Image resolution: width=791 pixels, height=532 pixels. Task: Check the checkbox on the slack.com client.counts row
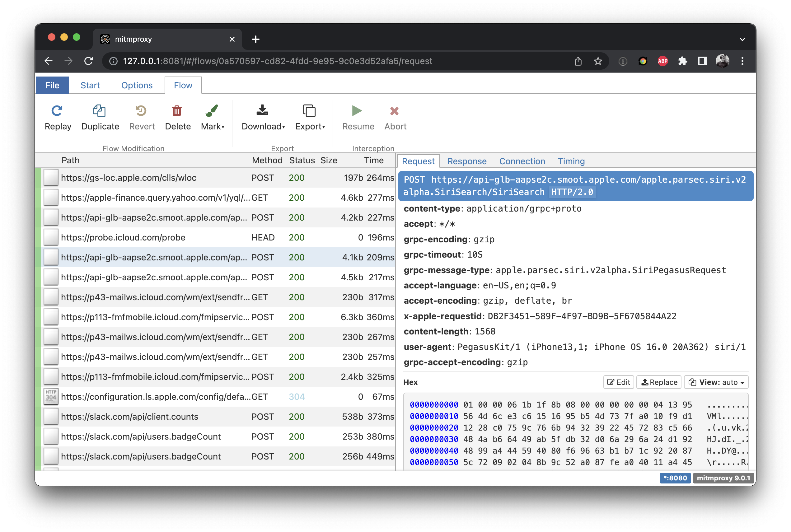(x=51, y=416)
